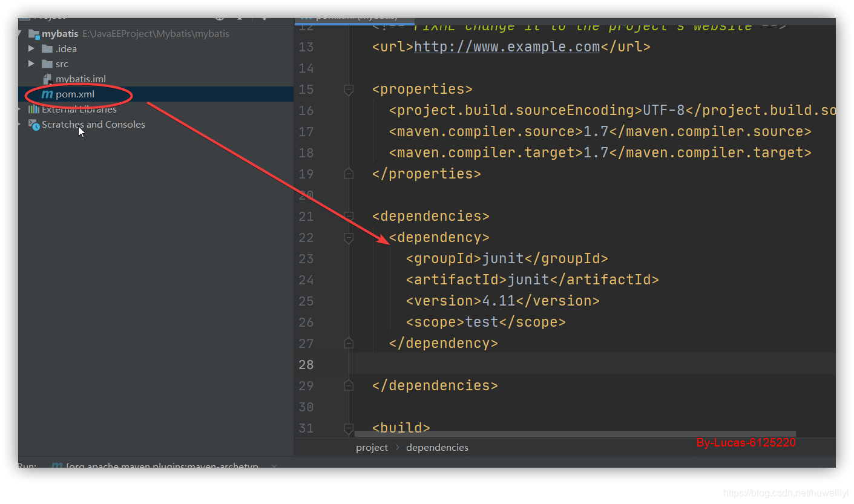Collapse the build block at line 31
The width and height of the screenshot is (854, 504).
point(349,428)
